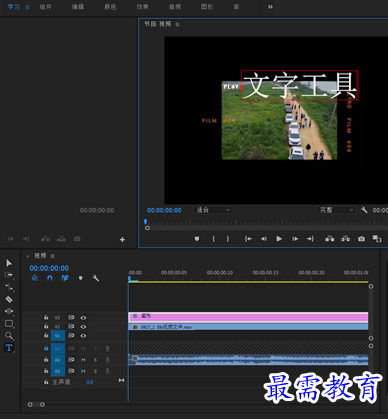
Task: Add marker in program monitor
Action: click(197, 239)
